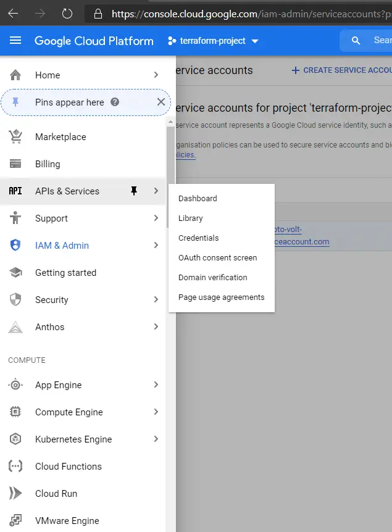Click the Compute Engine chip icon
Image resolution: width=392 pixels, height=532 pixels.
(x=15, y=412)
